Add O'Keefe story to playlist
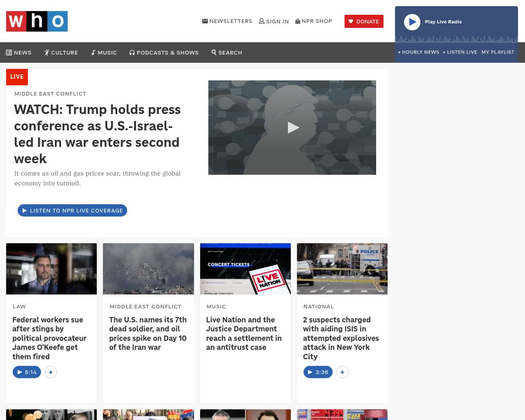The height and width of the screenshot is (420, 525). pos(51,372)
